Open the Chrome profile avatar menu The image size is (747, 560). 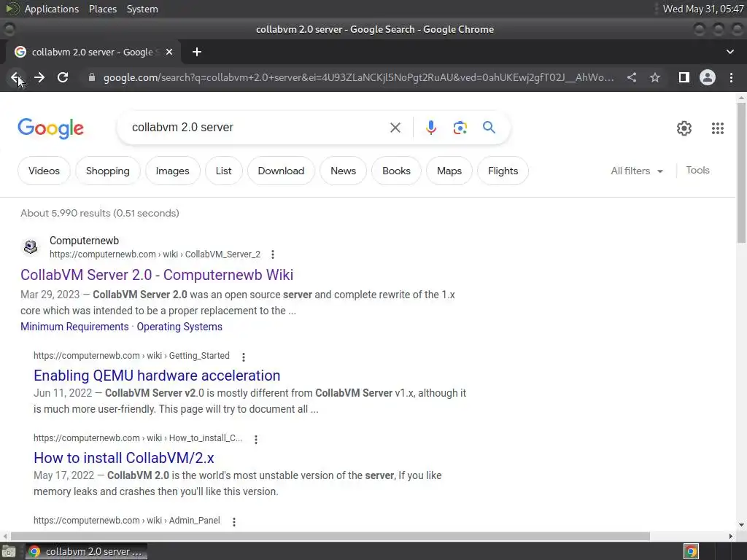click(708, 77)
